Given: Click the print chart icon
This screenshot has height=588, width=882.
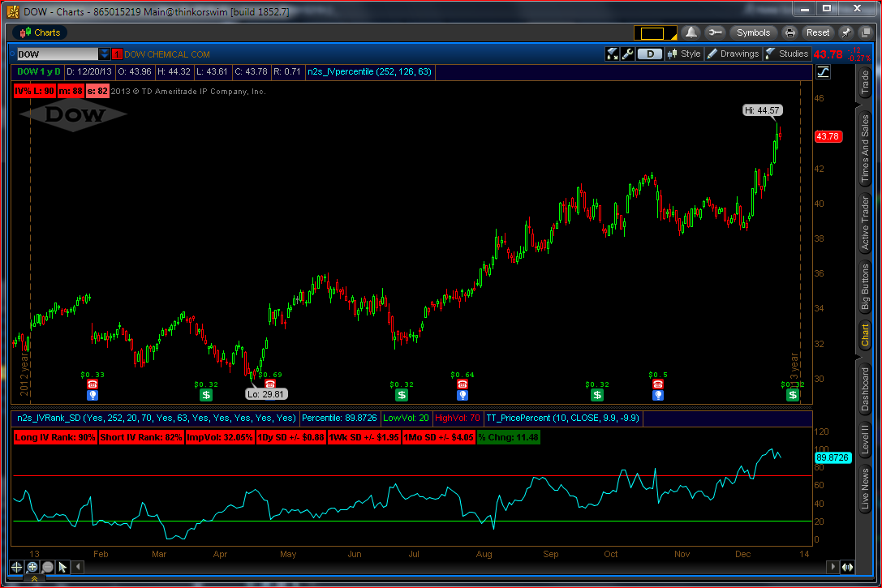Looking at the screenshot, I should point(789,32).
